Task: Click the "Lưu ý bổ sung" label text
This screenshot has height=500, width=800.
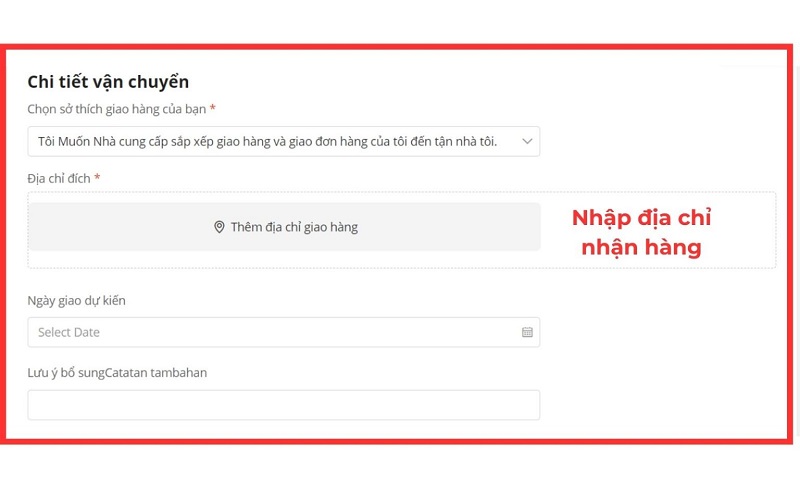Action: coord(65,373)
